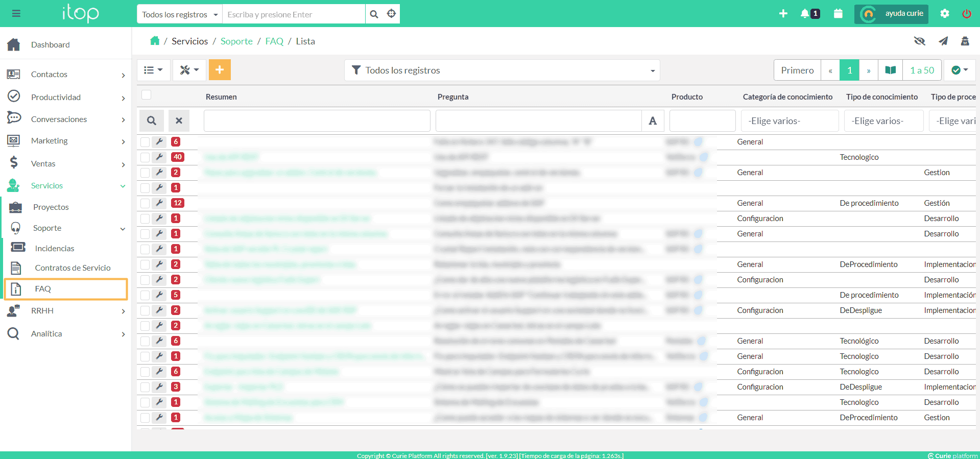The image size is (980, 459).
Task: Click the Primero pagination button
Action: click(797, 70)
